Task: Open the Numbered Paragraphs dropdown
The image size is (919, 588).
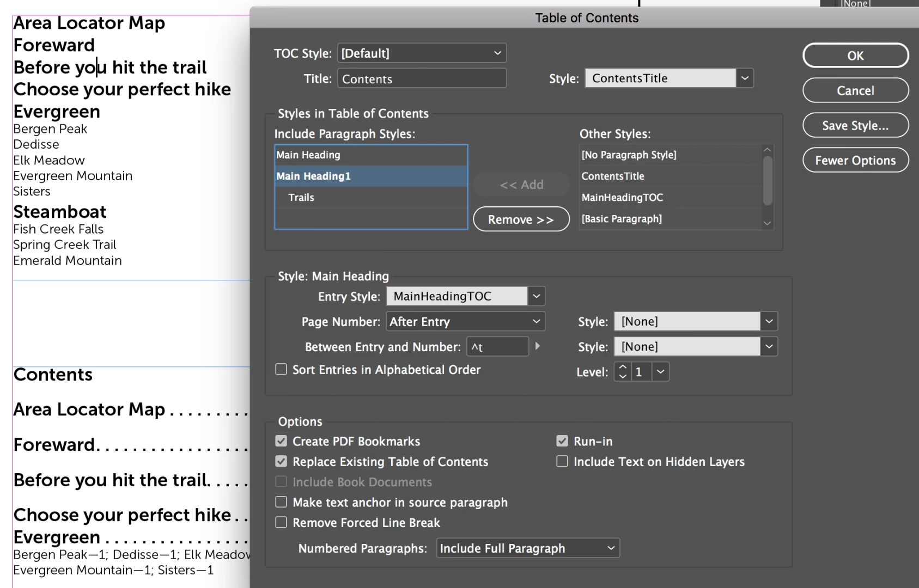Action: coord(528,548)
